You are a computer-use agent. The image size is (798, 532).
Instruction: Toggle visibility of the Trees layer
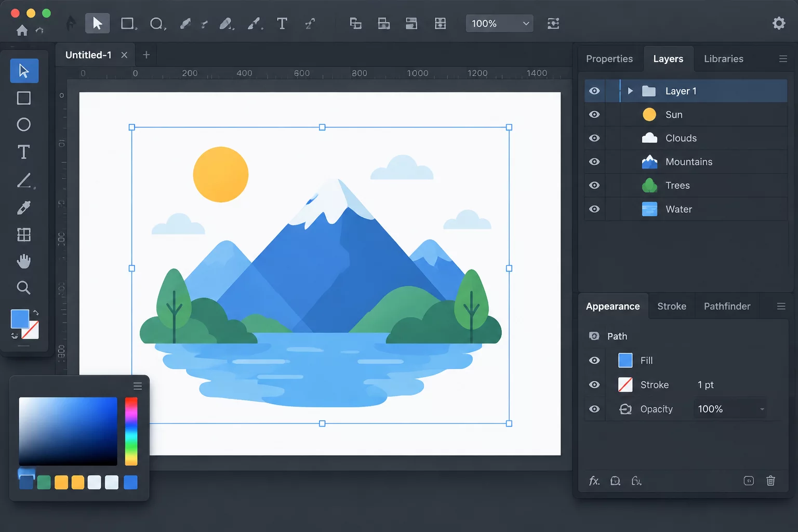click(595, 185)
